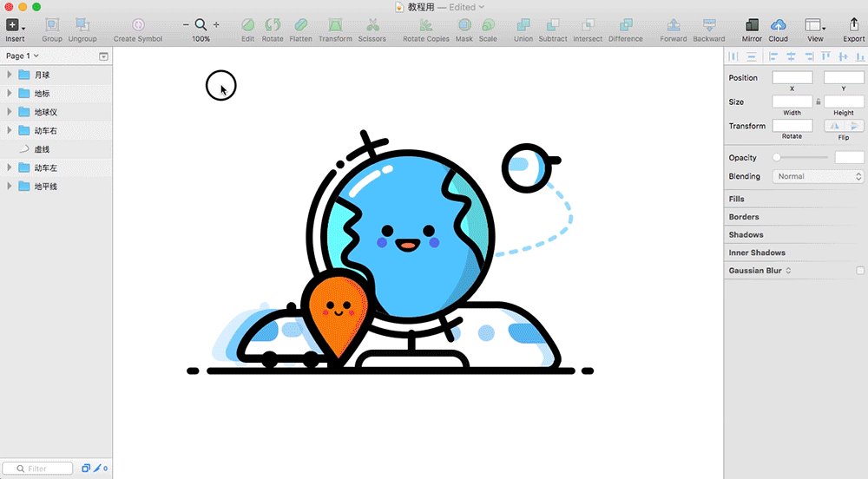Select the Zoom magnifier tool
The width and height of the screenshot is (868, 479).
(x=201, y=25)
